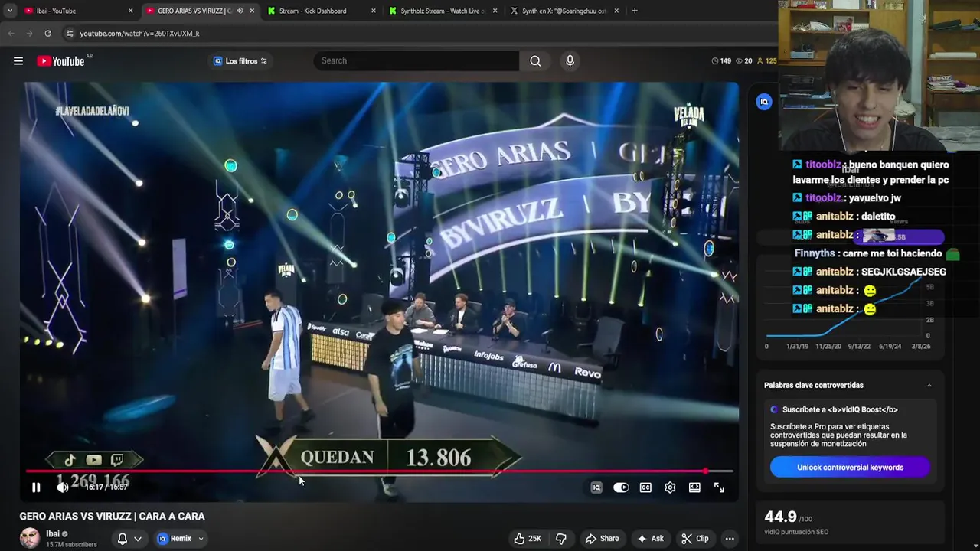
Task: Share the video
Action: coord(601,538)
